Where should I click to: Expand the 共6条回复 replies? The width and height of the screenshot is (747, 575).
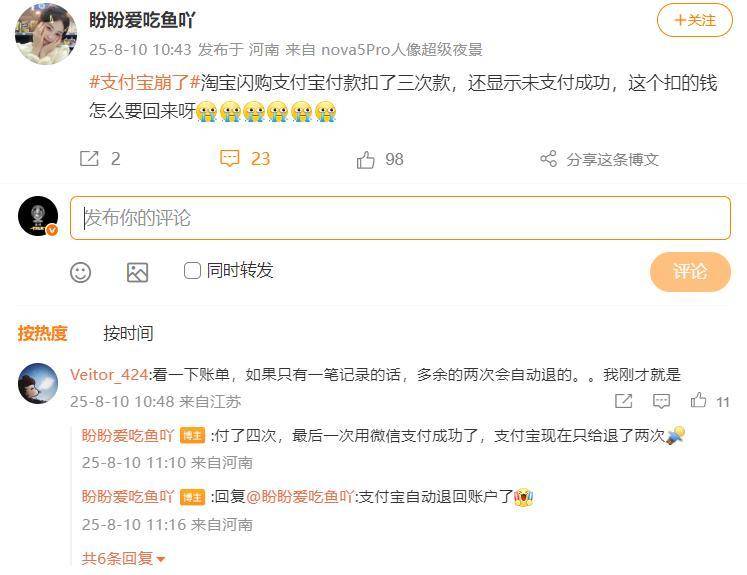click(123, 558)
